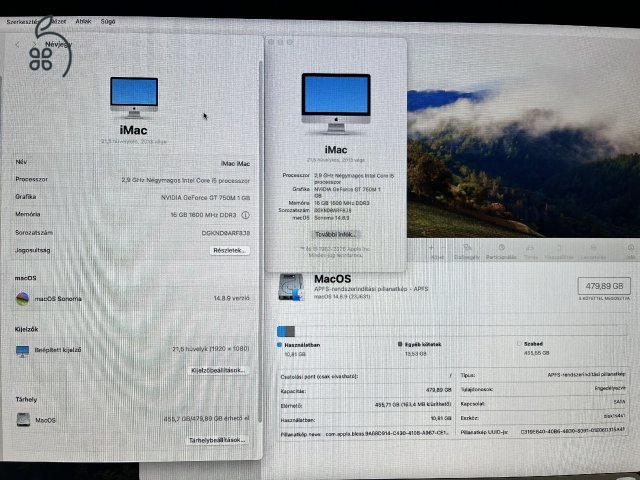
Task: Click the Beépített kijelző display icon
Action: click(22, 350)
